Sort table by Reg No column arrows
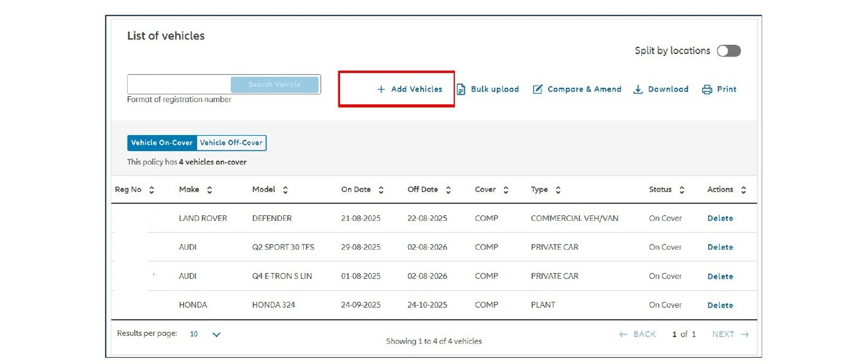Image resolution: width=868 pixels, height=364 pixels. pos(152,190)
